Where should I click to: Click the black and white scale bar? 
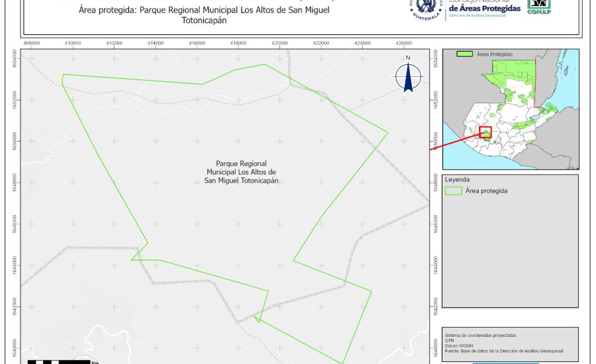coord(60,361)
